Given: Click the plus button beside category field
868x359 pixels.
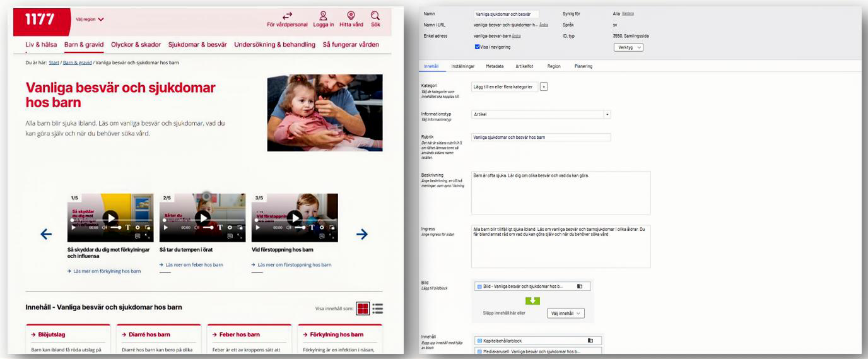Looking at the screenshot, I should (x=544, y=87).
